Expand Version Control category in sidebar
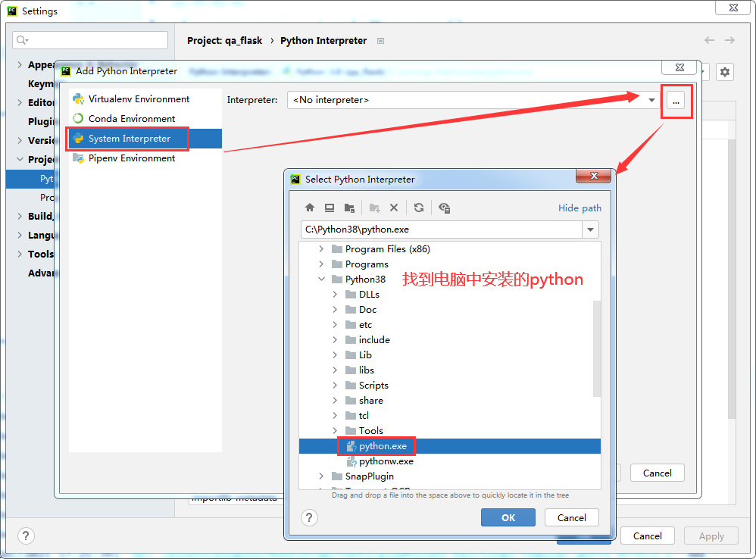 (x=20, y=140)
